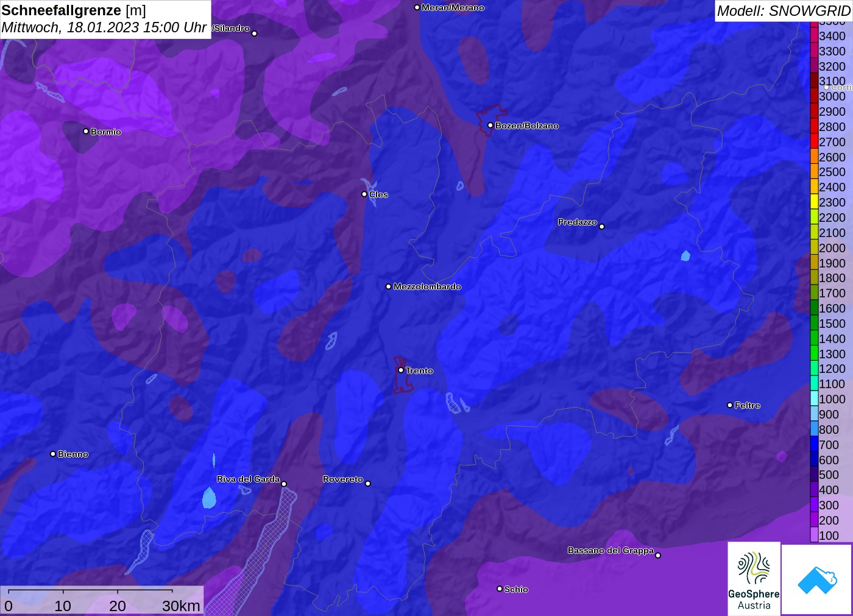Click the 1500 legend value text
The image size is (853, 616).
pos(832,324)
